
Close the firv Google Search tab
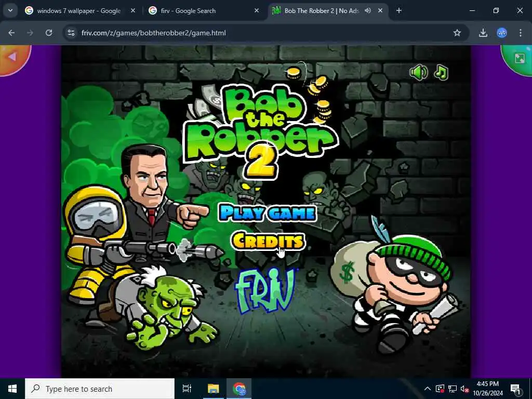tap(257, 11)
